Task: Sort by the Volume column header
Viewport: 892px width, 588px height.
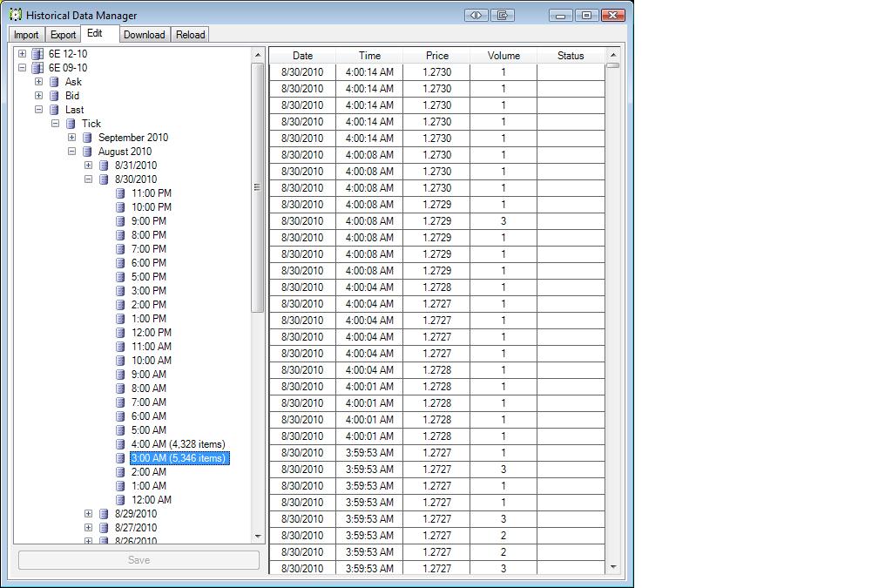Action: 503,56
